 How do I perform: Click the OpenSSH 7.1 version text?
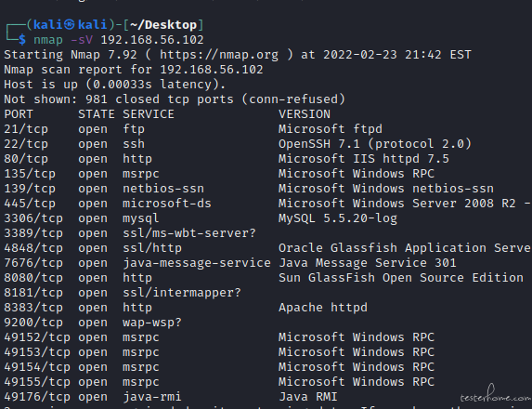point(319,144)
